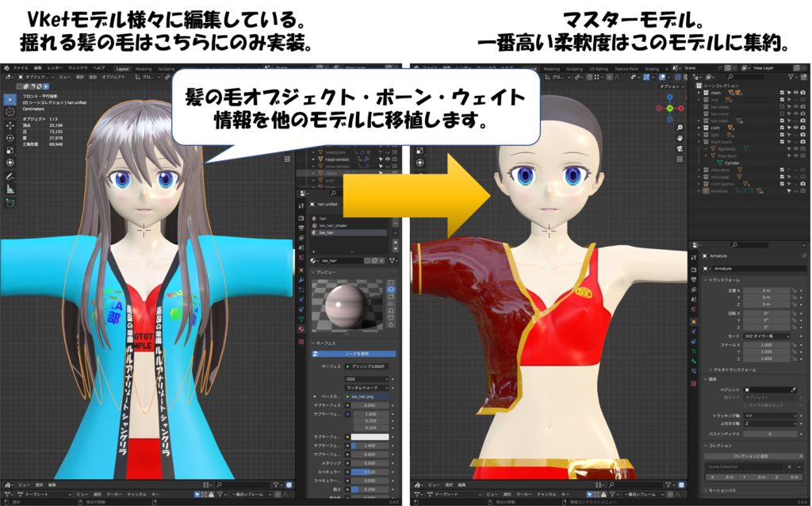Select tex_hair_shader material slot
The height and width of the screenshot is (506, 812).
coord(349,225)
